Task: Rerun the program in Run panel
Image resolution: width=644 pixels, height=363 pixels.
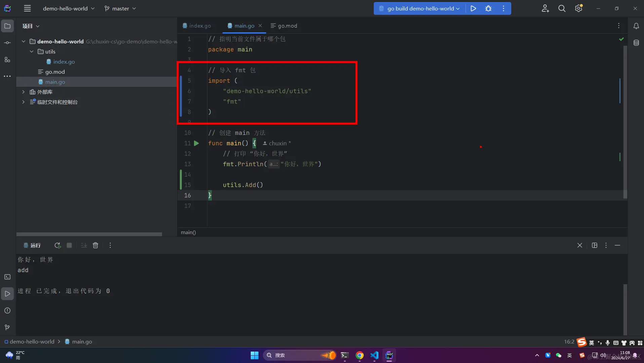Action: [57, 245]
